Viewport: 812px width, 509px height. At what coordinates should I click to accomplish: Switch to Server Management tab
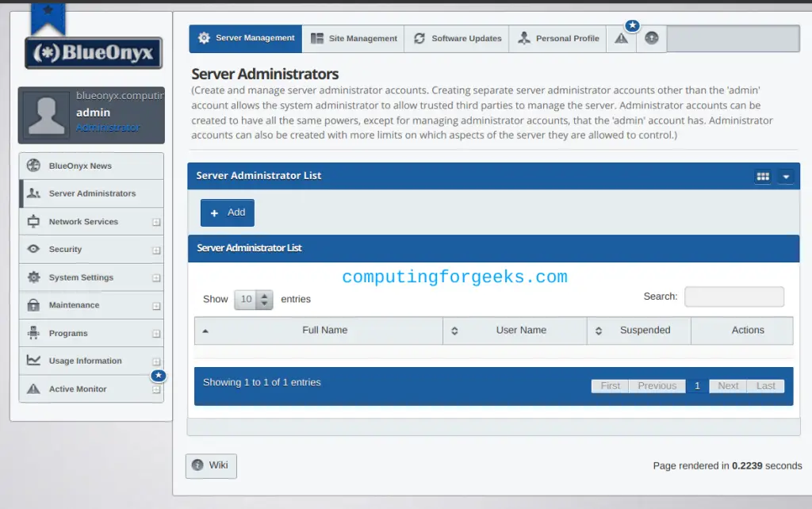[x=246, y=38]
